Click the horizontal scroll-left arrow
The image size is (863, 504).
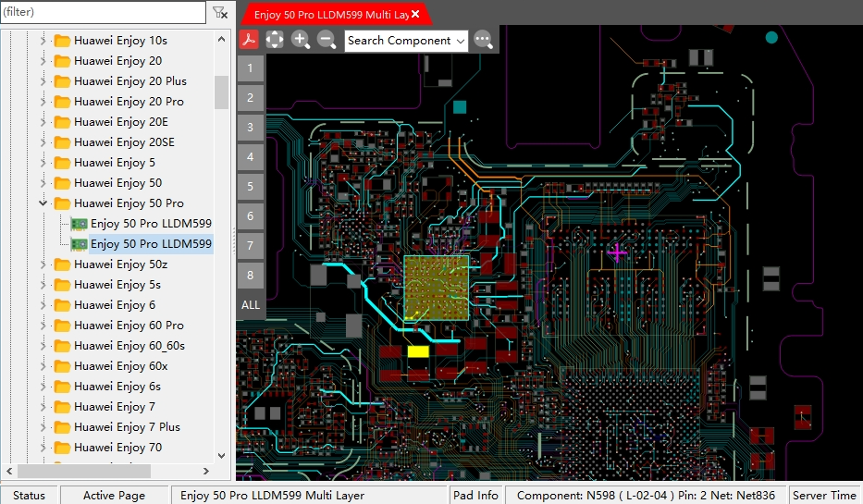[9, 472]
